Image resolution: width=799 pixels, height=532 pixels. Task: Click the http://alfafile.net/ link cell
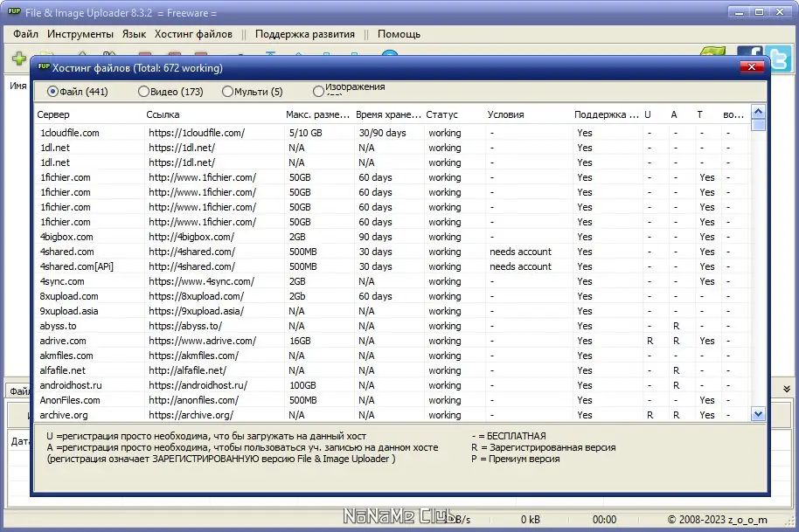tap(188, 370)
